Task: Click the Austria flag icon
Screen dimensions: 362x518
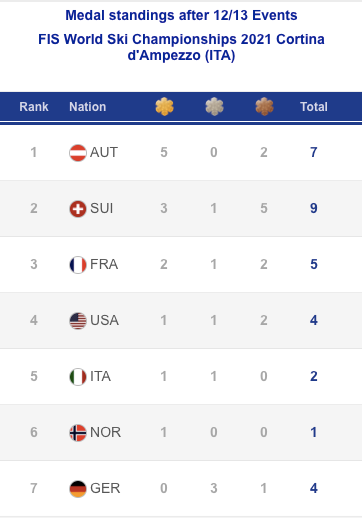Action: tap(78, 153)
